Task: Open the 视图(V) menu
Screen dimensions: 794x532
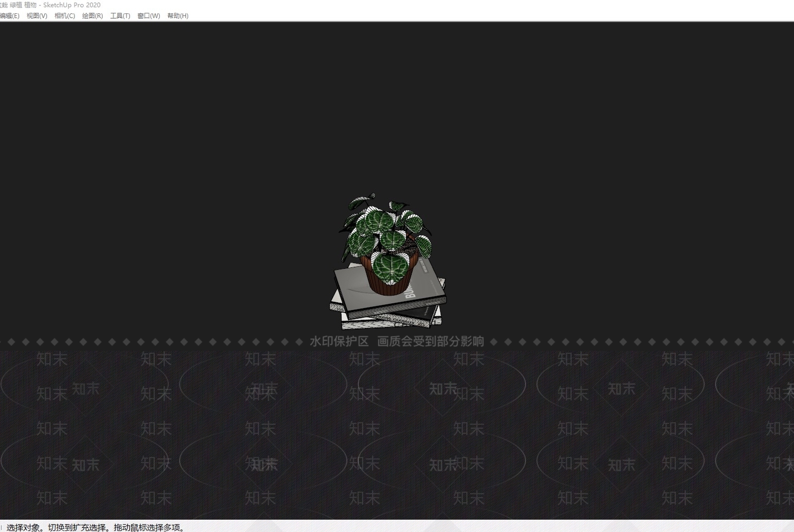Action: 37,16
